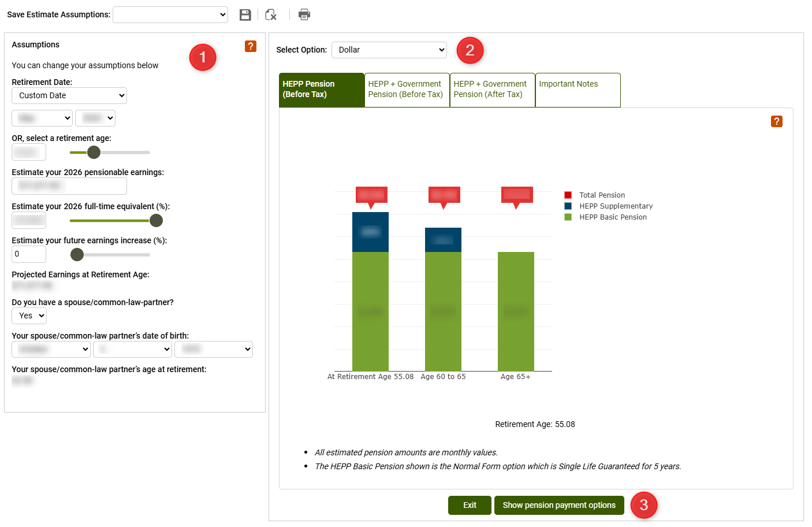
Task: Click the Total Pension legend label
Action: (602, 195)
